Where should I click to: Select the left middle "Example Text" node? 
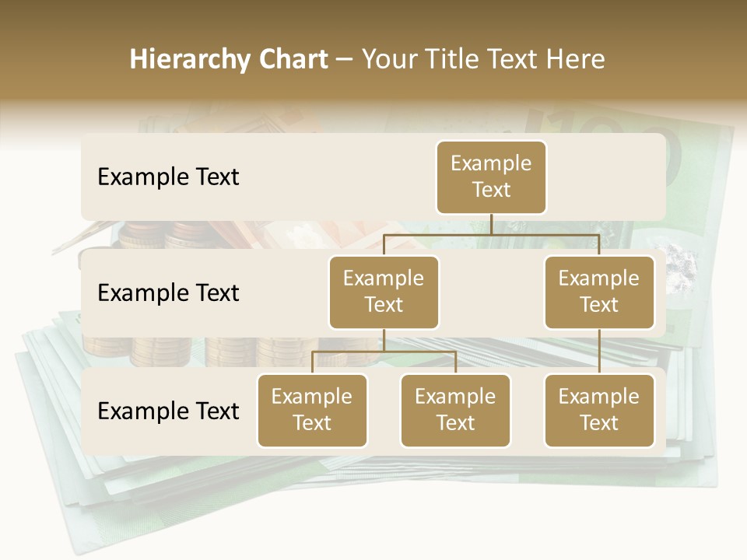(x=383, y=292)
